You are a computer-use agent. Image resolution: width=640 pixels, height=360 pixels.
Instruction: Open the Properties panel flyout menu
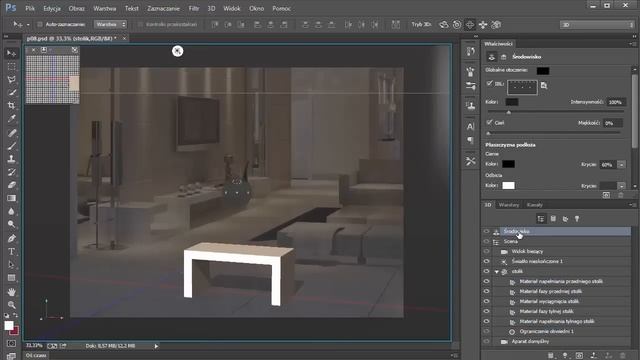(632, 44)
